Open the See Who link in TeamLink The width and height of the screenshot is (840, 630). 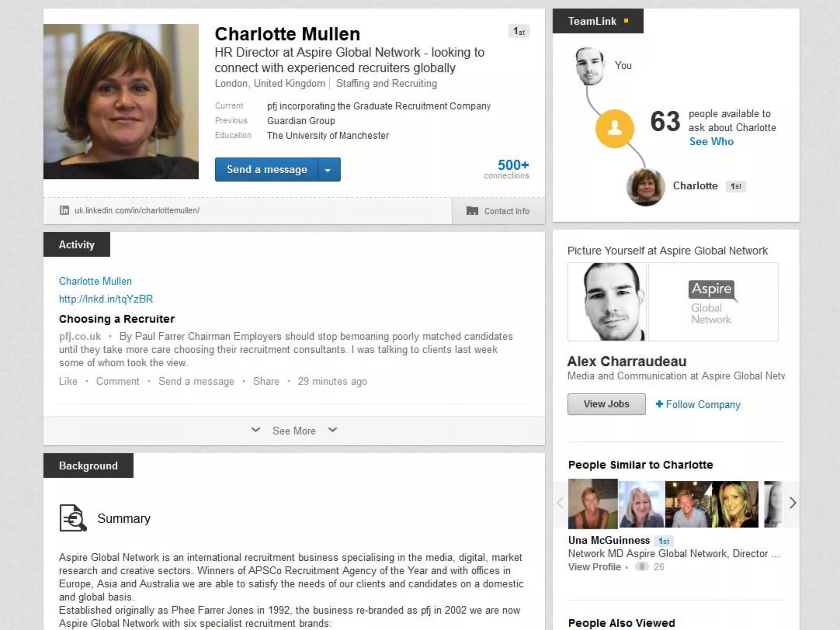click(x=711, y=142)
